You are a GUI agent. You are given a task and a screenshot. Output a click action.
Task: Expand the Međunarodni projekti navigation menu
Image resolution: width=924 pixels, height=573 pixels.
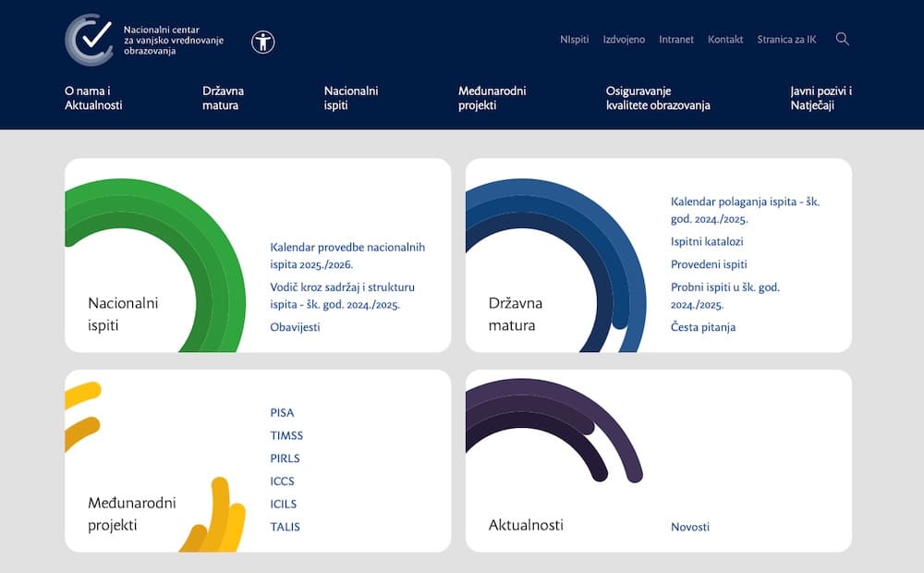coord(492,98)
